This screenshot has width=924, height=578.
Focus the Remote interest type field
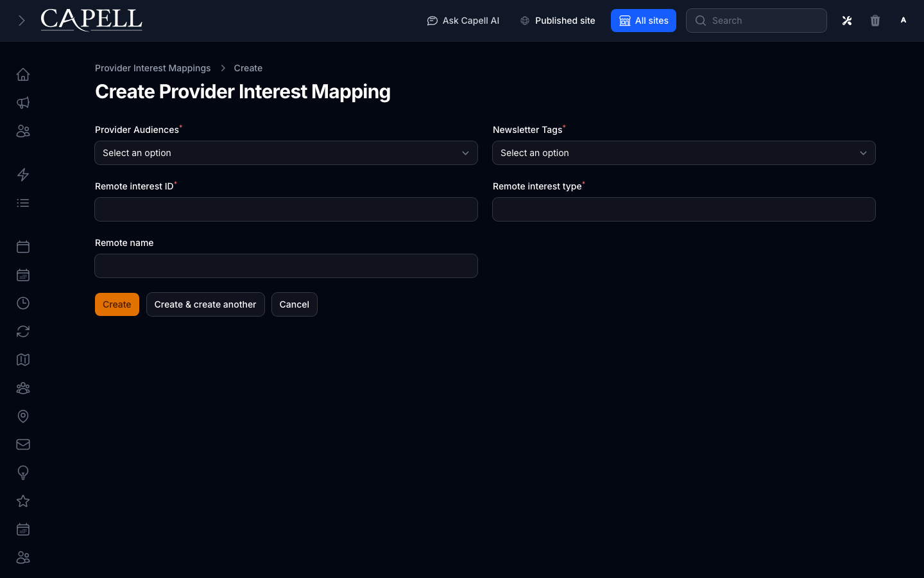coord(684,209)
